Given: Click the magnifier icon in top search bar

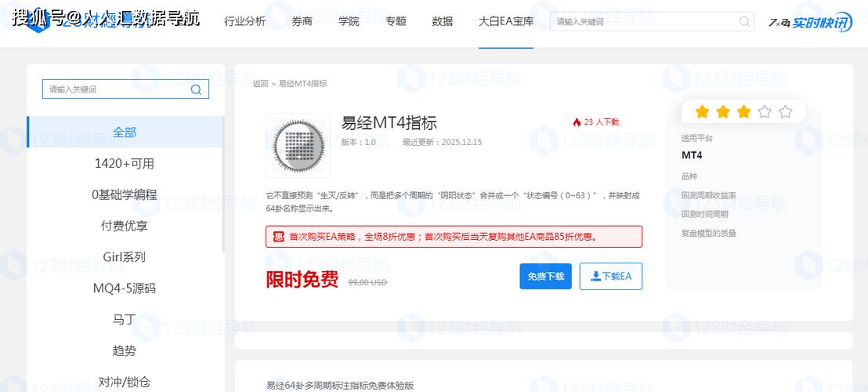Looking at the screenshot, I should pyautogui.click(x=745, y=22).
